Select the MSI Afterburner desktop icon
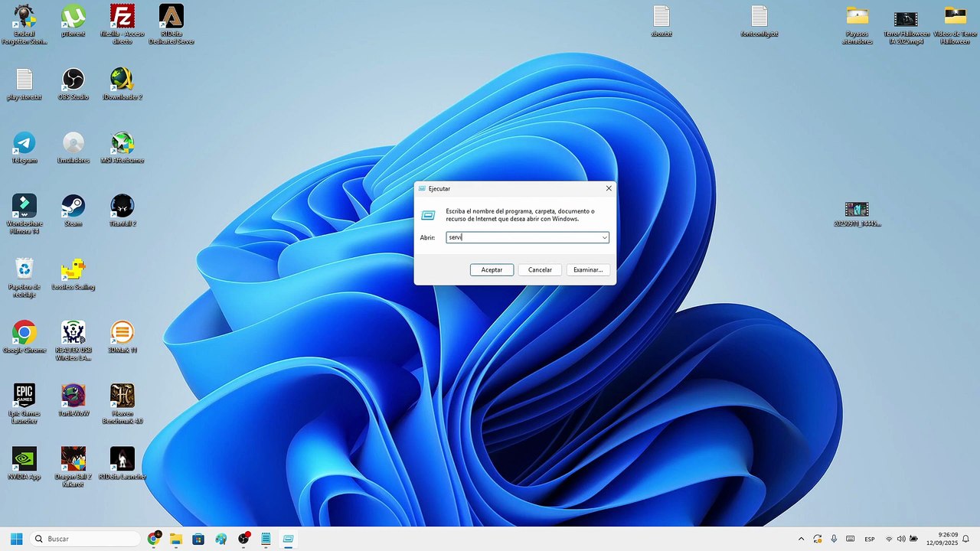 coord(122,147)
